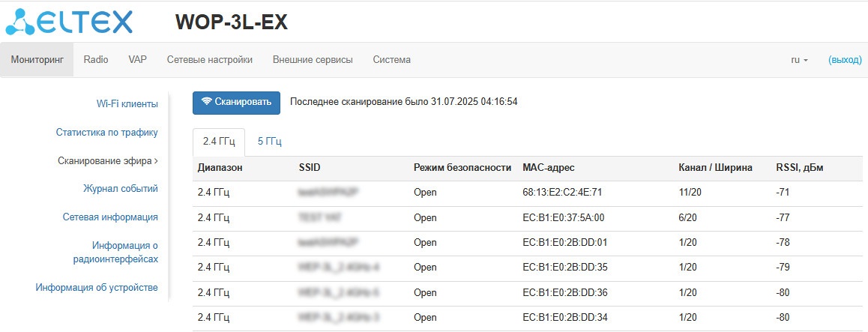
Task: Go to Статистика по трафику
Action: 106,132
